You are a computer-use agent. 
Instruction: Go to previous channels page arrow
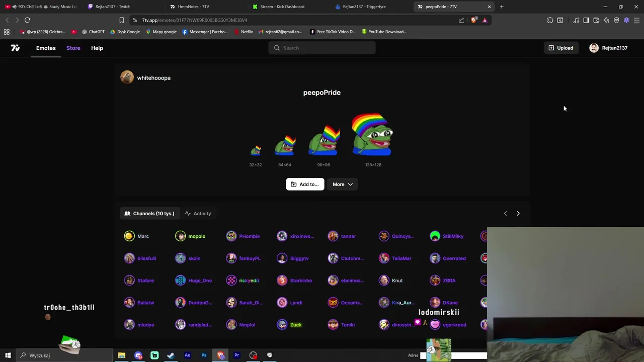[506, 213]
